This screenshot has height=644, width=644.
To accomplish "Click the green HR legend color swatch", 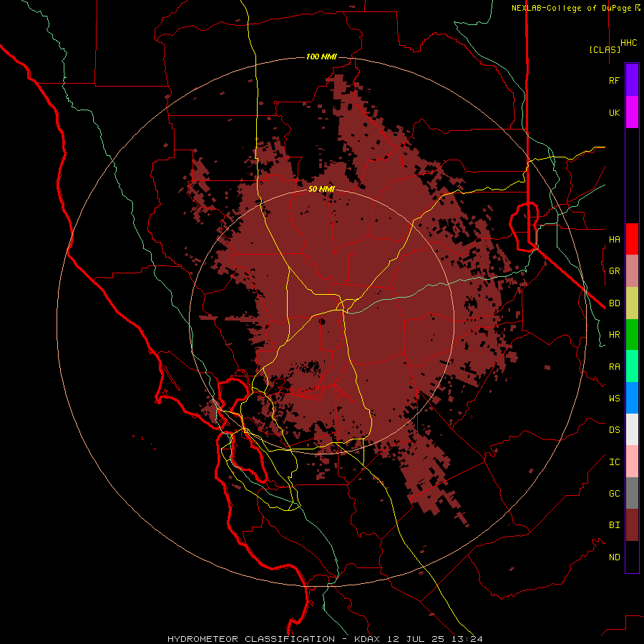I will click(632, 335).
